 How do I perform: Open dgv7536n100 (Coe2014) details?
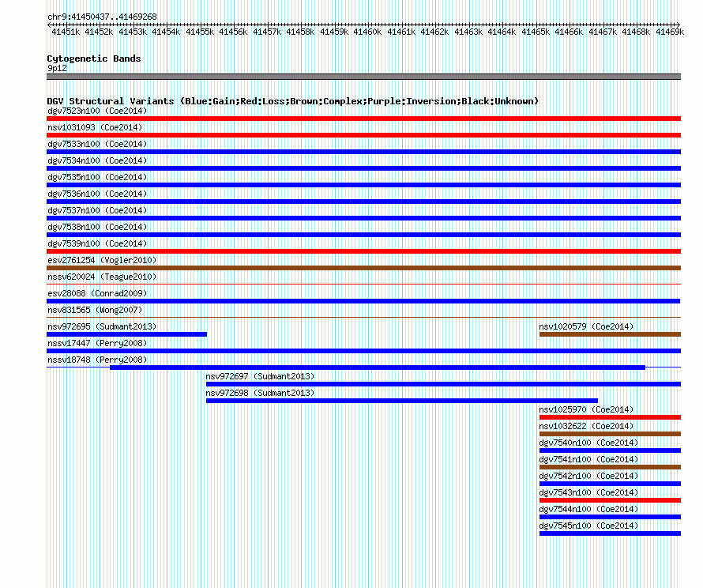pyautogui.click(x=97, y=194)
